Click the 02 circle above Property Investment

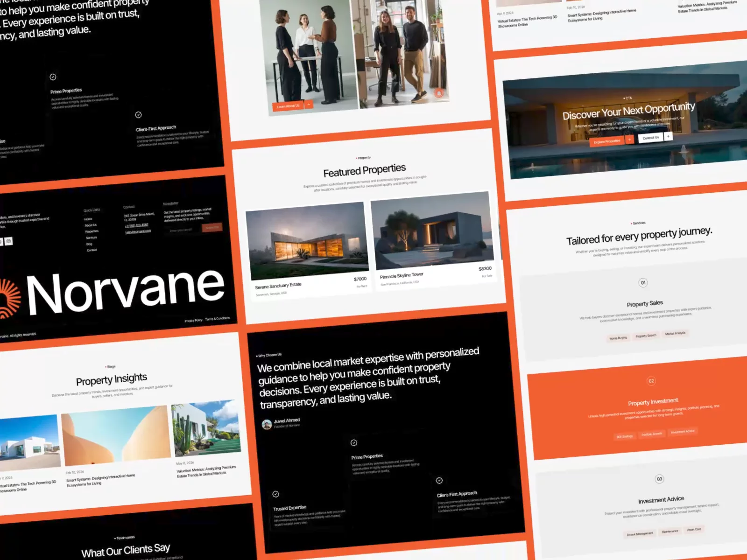651,381
